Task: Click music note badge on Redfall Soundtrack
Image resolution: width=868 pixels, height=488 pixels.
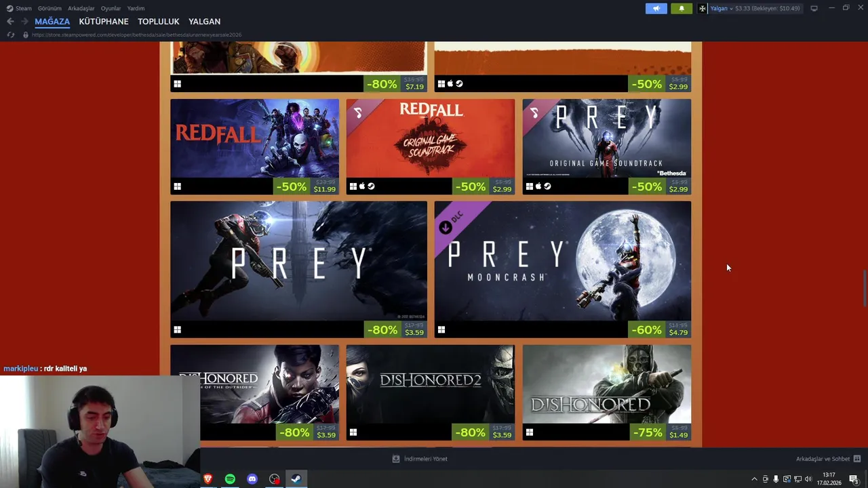Action: pos(357,113)
